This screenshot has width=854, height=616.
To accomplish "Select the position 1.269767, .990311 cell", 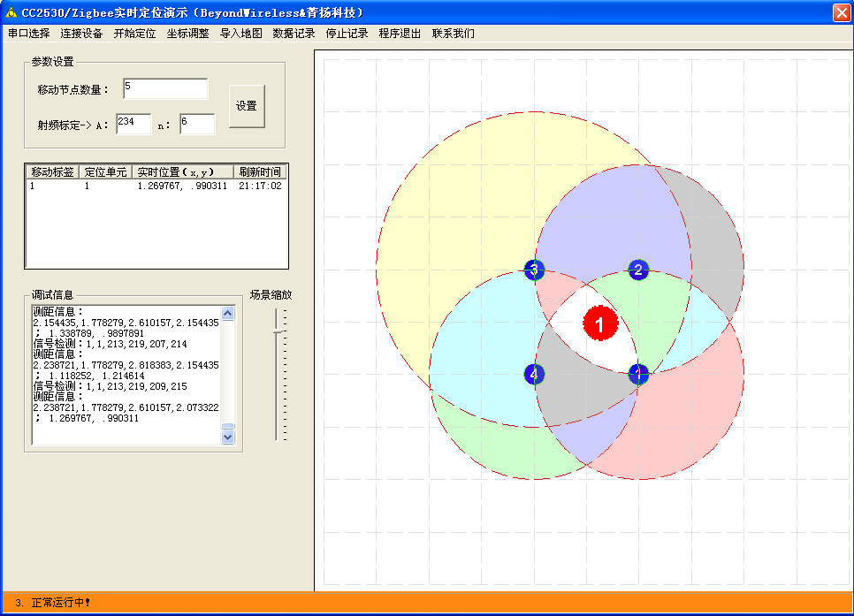I will click(x=182, y=186).
